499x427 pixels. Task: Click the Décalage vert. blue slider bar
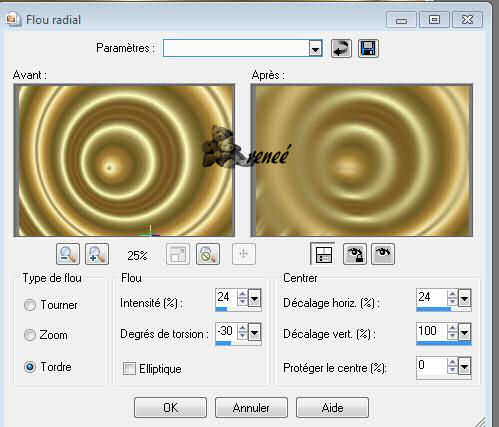point(444,343)
